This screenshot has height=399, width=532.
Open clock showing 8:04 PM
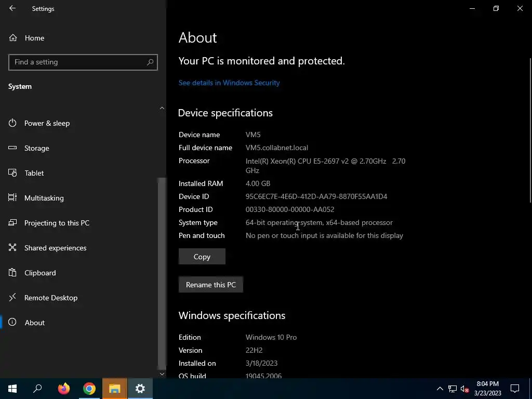point(487,389)
